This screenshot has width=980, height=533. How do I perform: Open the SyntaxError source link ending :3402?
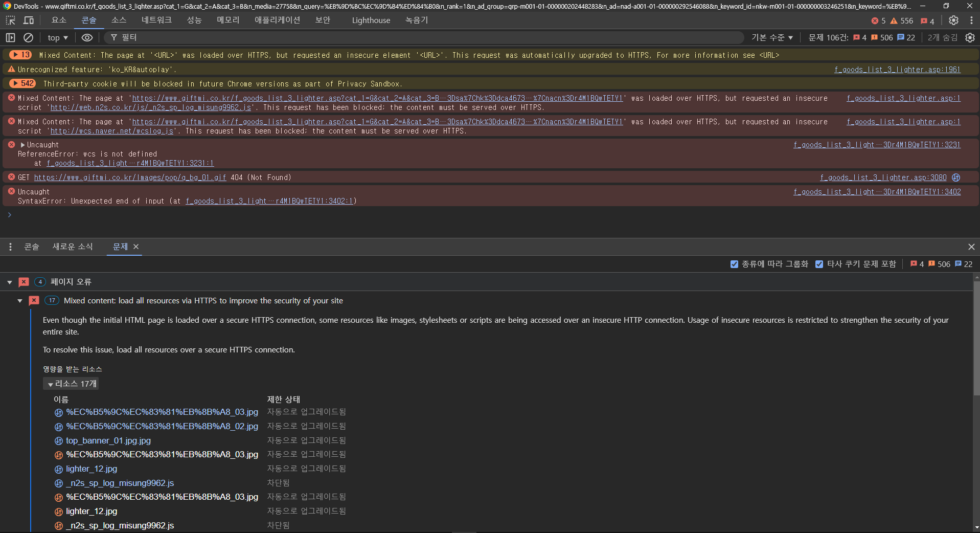pos(877,192)
